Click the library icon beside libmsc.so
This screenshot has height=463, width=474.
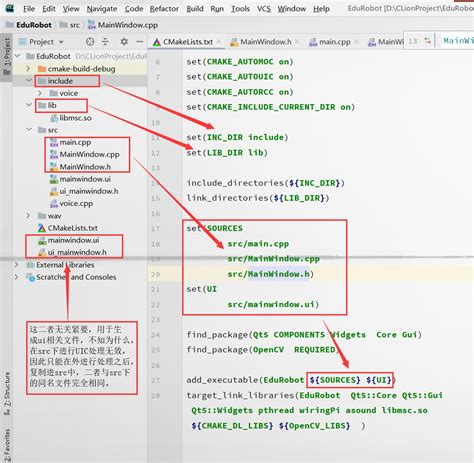[54, 118]
